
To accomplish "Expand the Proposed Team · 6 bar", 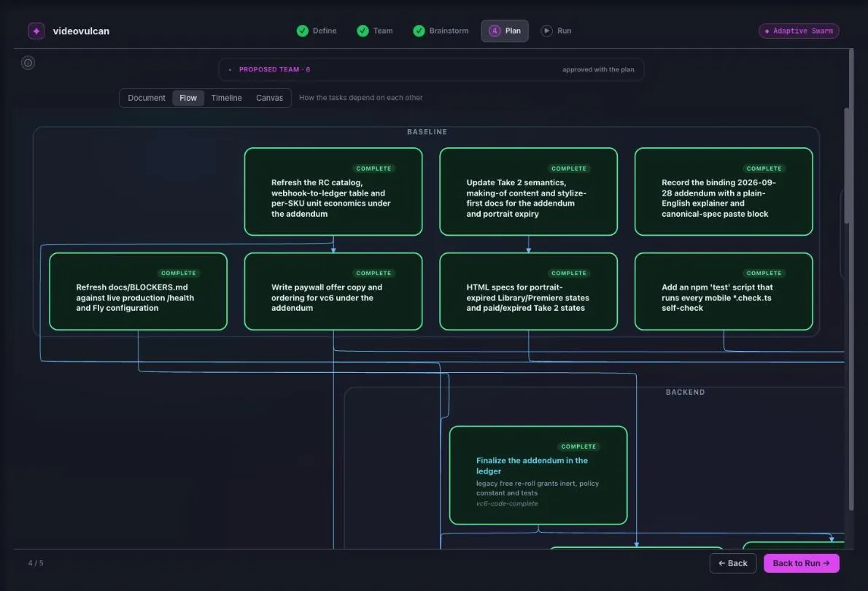I will (x=431, y=70).
